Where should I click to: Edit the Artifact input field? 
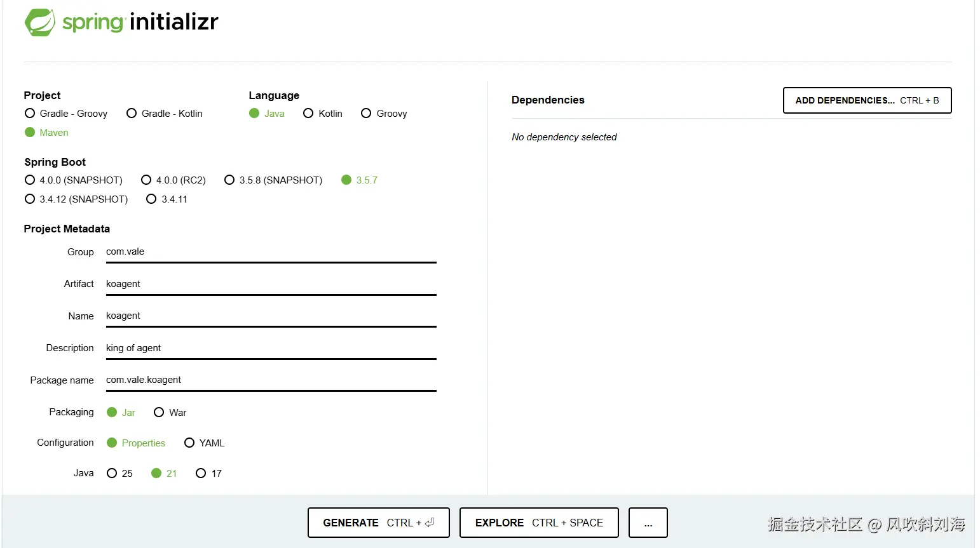(x=271, y=284)
